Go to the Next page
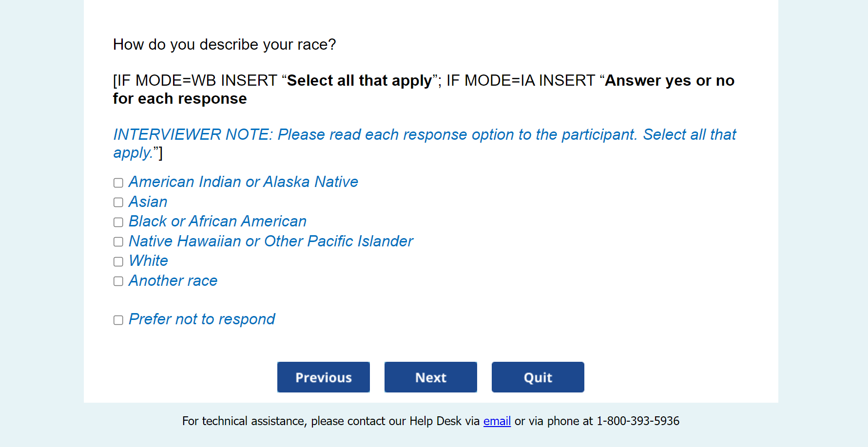868x447 pixels. click(x=430, y=377)
